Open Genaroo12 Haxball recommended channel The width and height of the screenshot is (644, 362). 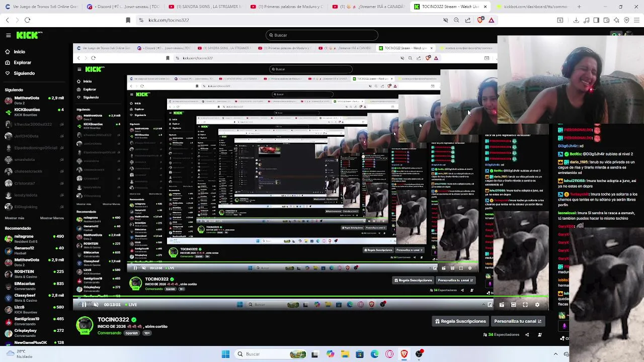pyautogui.click(x=33, y=250)
